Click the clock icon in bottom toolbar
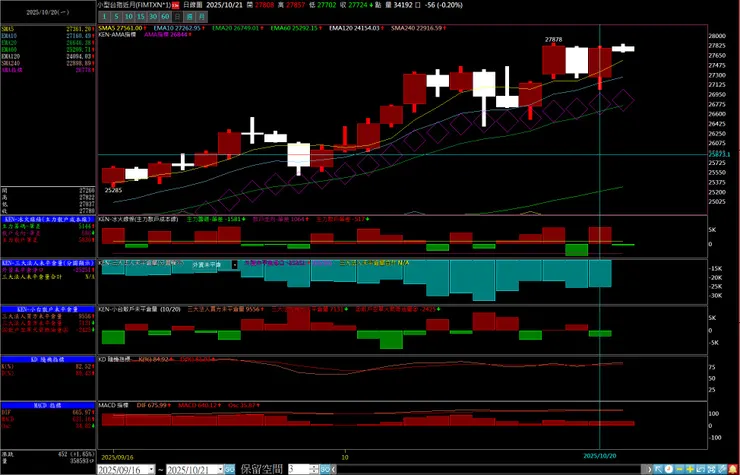 click(x=669, y=469)
